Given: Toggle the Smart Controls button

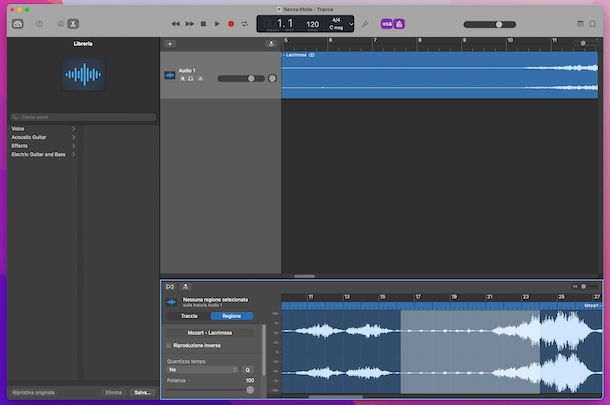Looking at the screenshot, I should tap(60, 24).
